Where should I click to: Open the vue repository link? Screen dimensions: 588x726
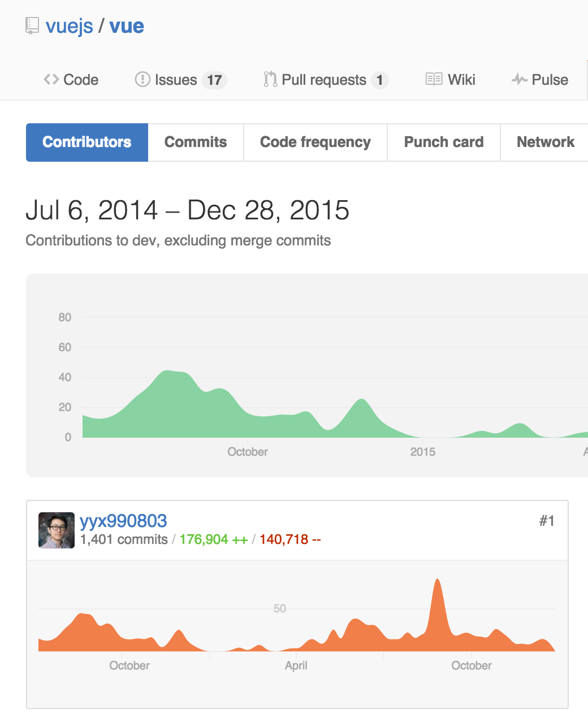pos(127,26)
